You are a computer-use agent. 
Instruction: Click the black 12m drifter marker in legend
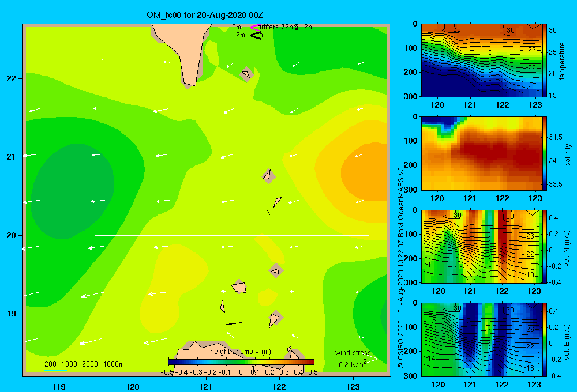point(256,35)
